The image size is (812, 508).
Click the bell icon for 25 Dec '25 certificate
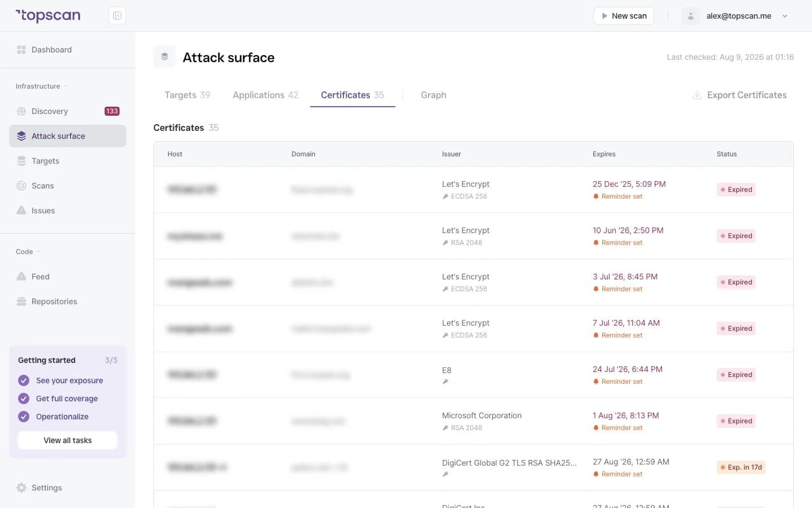click(596, 196)
